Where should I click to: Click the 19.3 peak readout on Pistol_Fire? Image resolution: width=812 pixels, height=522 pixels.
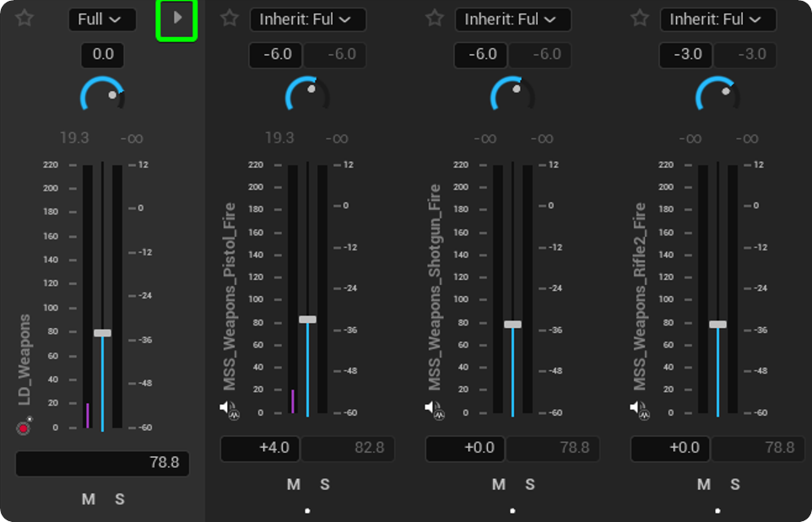tap(279, 138)
